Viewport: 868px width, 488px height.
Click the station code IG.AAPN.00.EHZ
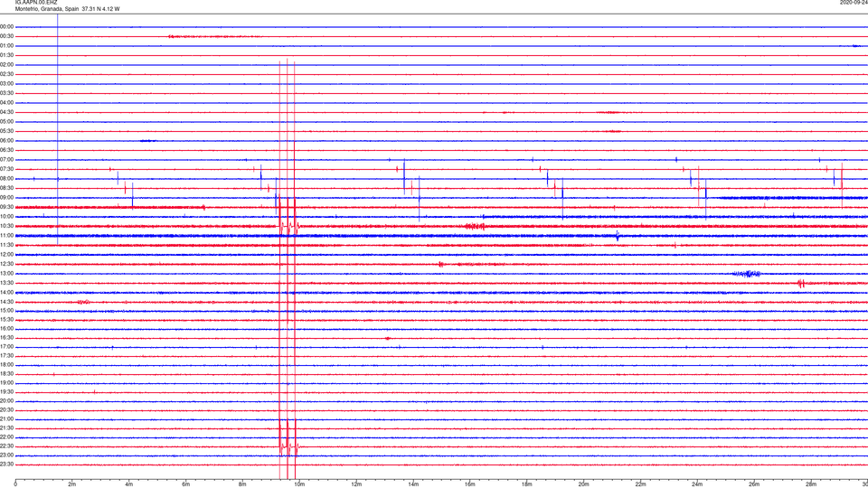pyautogui.click(x=36, y=3)
